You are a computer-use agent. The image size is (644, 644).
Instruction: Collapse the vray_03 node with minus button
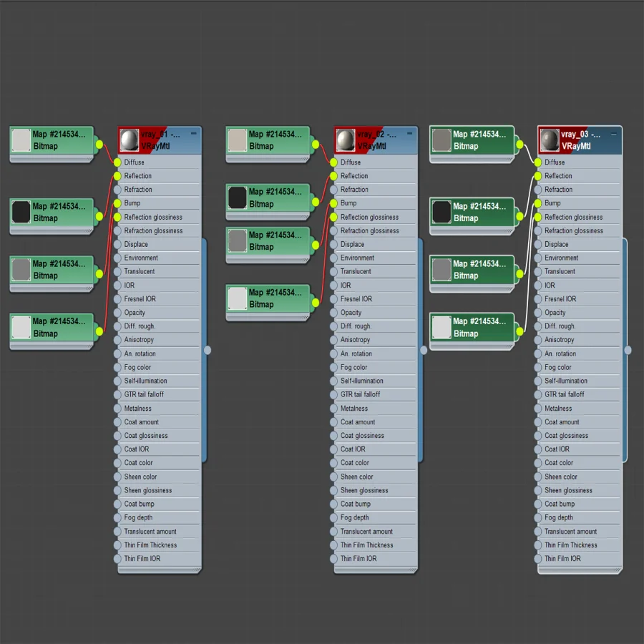point(614,135)
